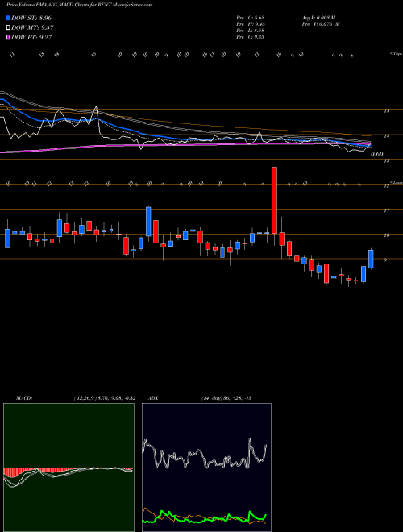Click the 0.60 value near the EMA lines
This screenshot has width=403, height=532.
[377, 155]
